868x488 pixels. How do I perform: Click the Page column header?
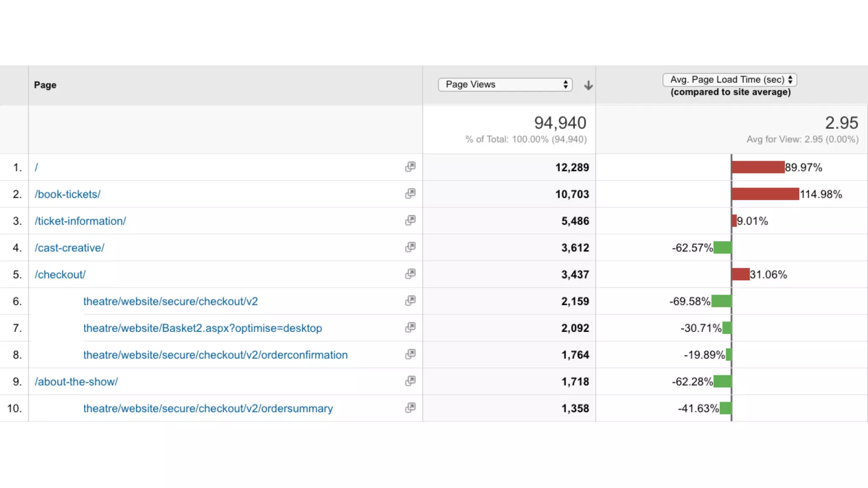(x=45, y=85)
